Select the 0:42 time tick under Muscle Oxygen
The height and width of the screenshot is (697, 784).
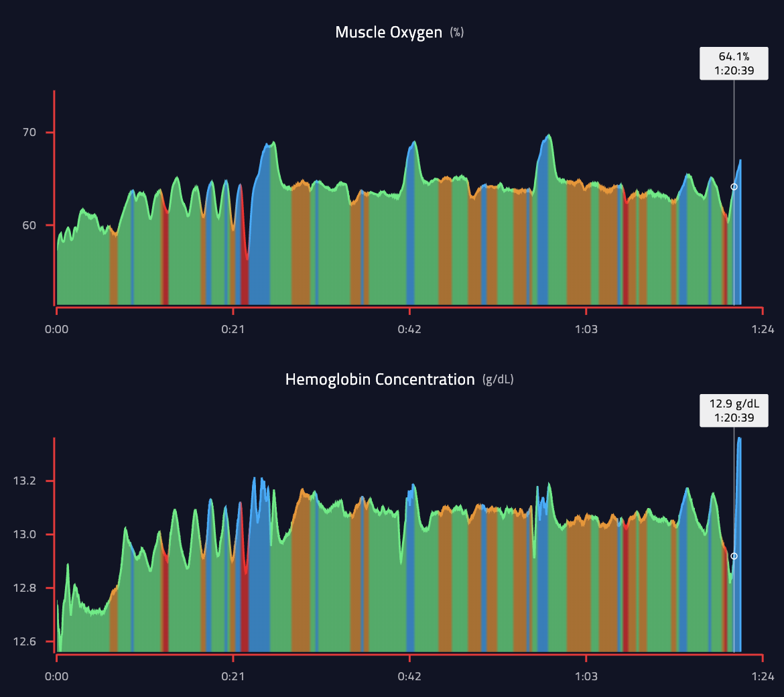pyautogui.click(x=409, y=329)
